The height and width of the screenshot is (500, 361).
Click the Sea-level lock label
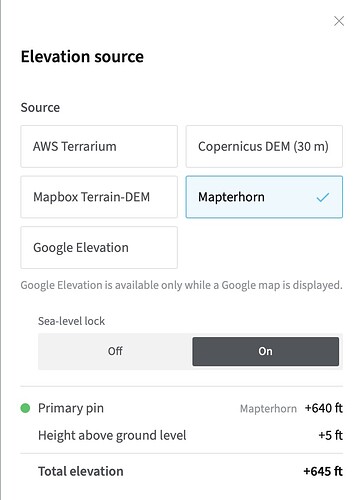pyautogui.click(x=71, y=321)
